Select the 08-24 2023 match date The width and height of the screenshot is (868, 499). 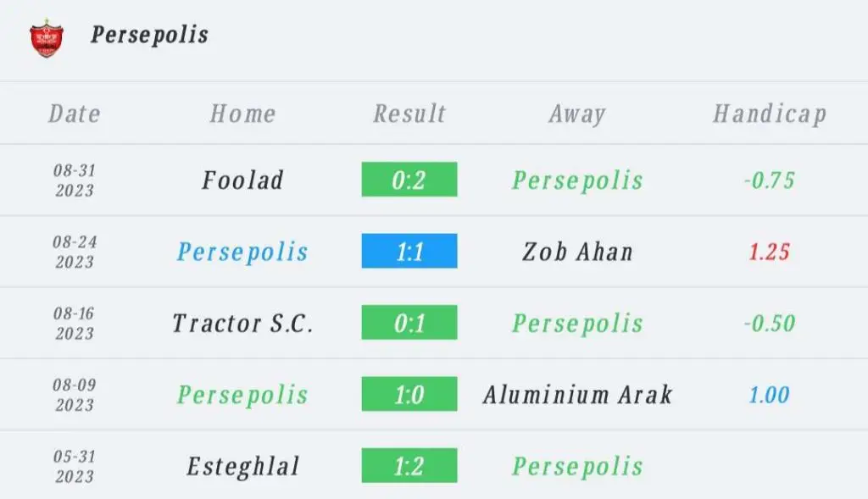[x=75, y=252]
